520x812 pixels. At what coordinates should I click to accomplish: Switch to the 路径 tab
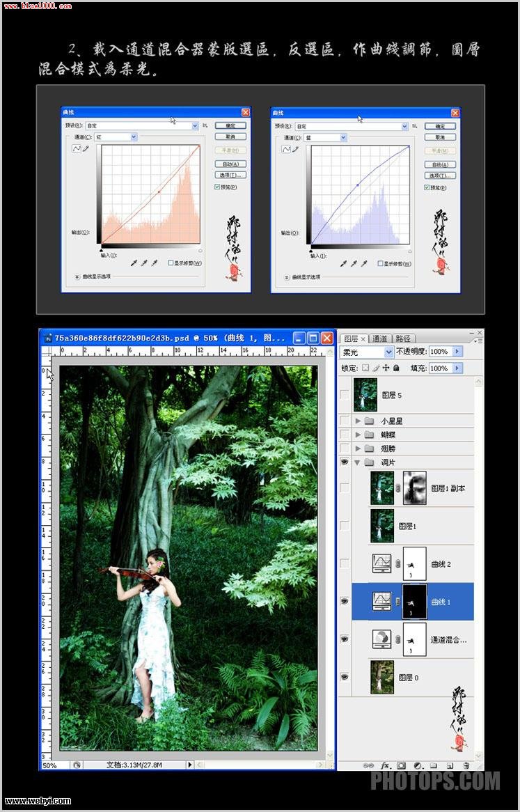tap(403, 338)
